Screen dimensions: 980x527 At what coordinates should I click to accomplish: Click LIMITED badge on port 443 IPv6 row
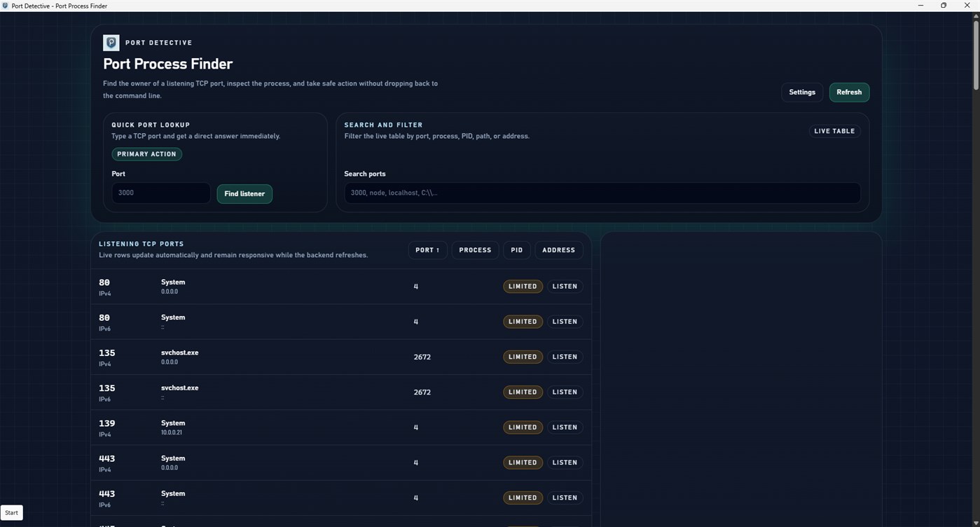(523, 498)
